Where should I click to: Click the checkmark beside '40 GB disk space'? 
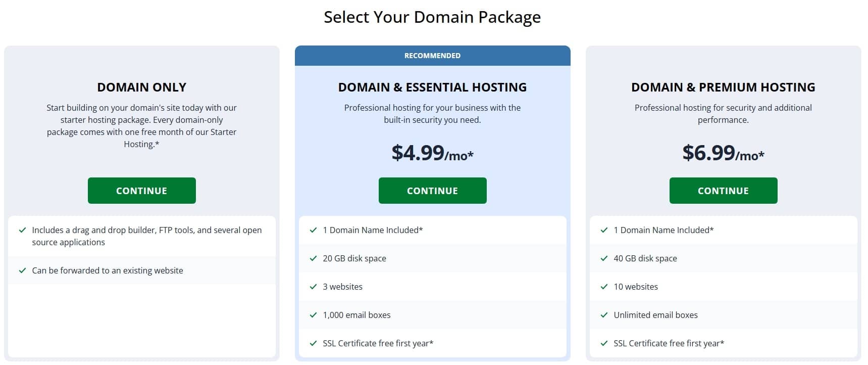tap(603, 258)
